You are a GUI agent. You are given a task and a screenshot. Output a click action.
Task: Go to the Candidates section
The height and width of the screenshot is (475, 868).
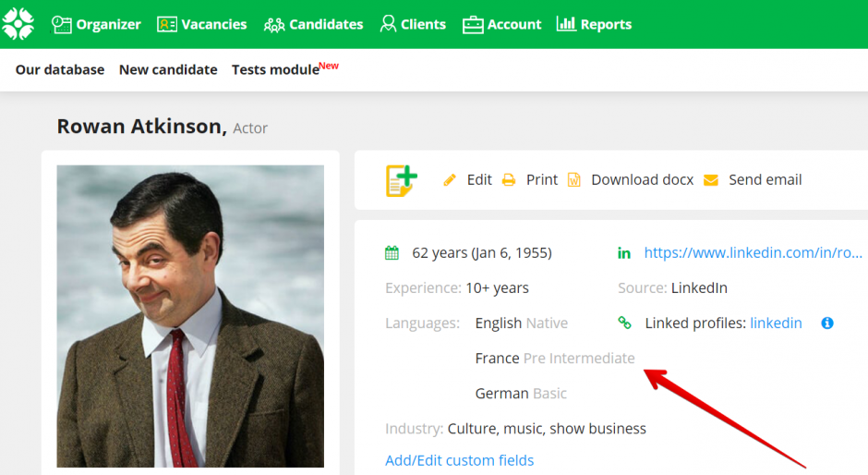pos(314,24)
